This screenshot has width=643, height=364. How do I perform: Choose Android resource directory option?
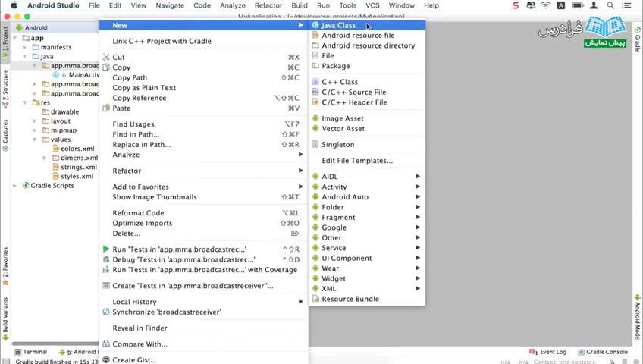(x=367, y=45)
